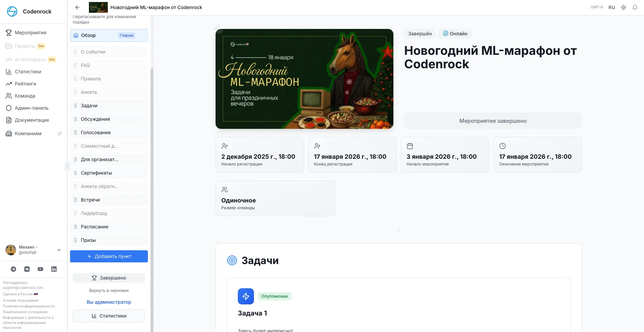Select the Обсуждения section item
Viewport: 644px width, 332px height.
pyautogui.click(x=95, y=119)
